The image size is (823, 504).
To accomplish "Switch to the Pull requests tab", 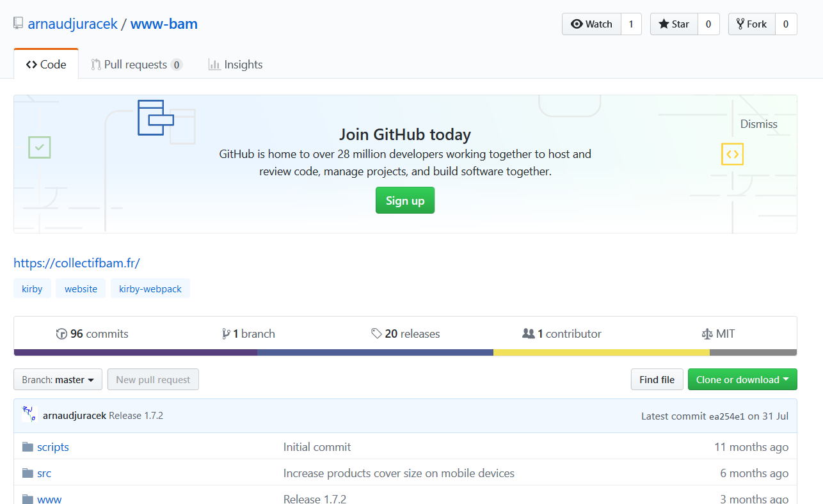I will click(136, 65).
